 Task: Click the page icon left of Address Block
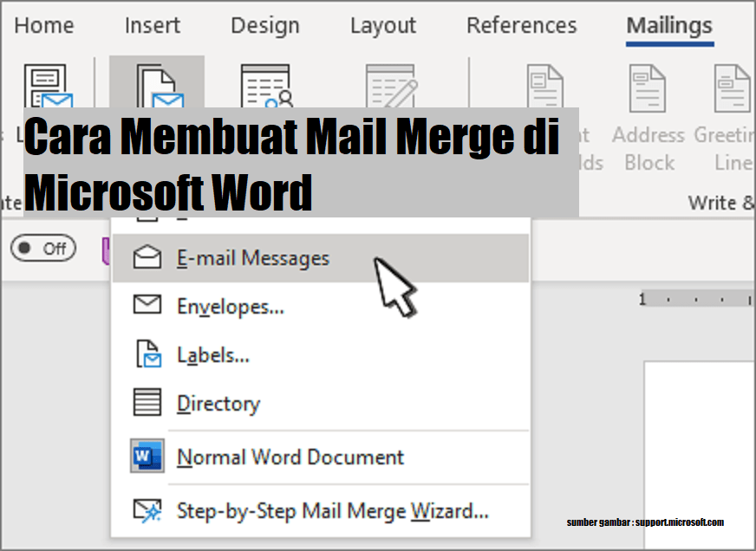(544, 87)
